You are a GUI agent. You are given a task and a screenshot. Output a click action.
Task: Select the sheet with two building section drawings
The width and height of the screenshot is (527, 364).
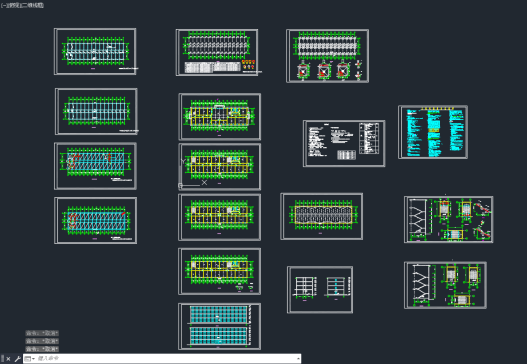(x=320, y=290)
